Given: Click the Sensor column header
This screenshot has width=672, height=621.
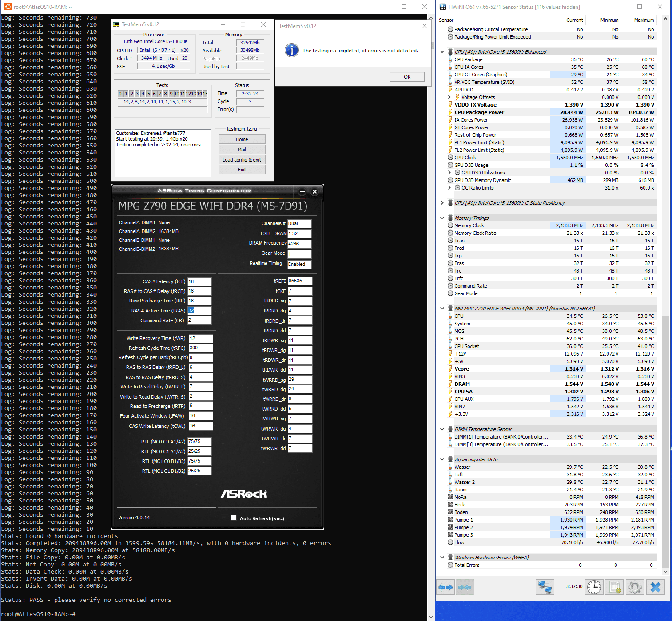Looking at the screenshot, I should point(493,20).
